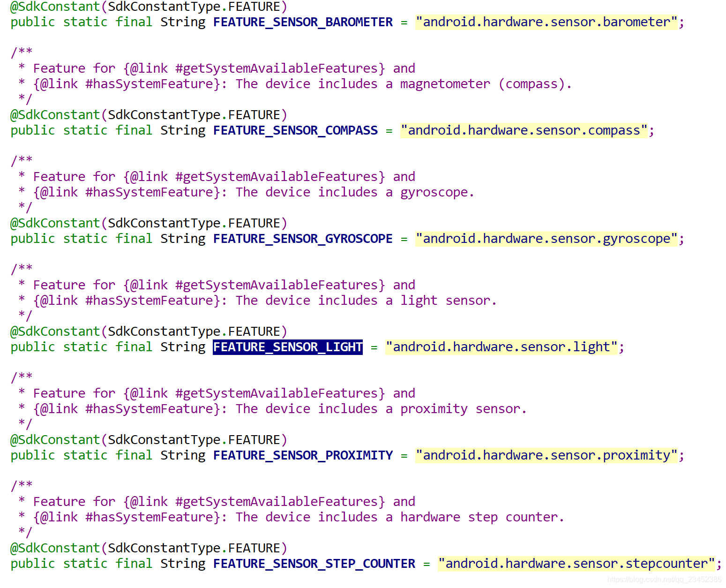Click the "String" type on the step counter line
This screenshot has height=588, width=726.
[x=183, y=564]
